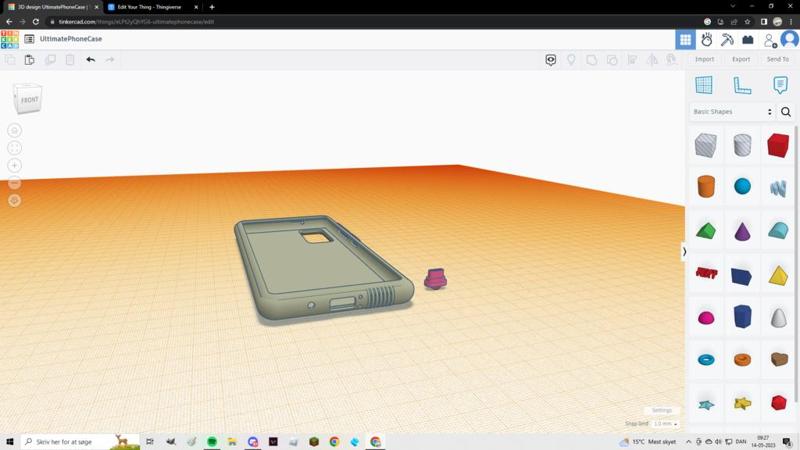Click the Align tool icon
800x450 pixels.
[632, 60]
